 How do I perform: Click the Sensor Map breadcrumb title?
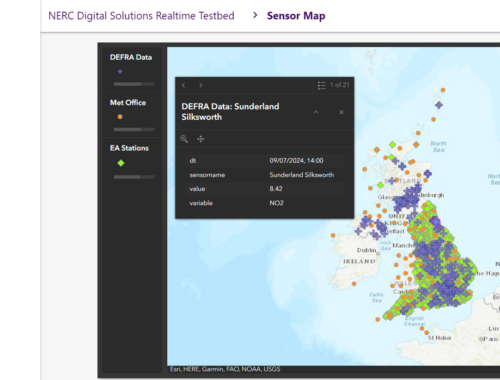coord(296,16)
